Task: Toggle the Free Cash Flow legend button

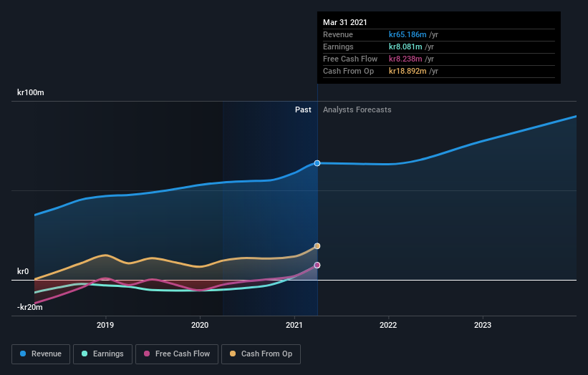Action: tap(177, 354)
